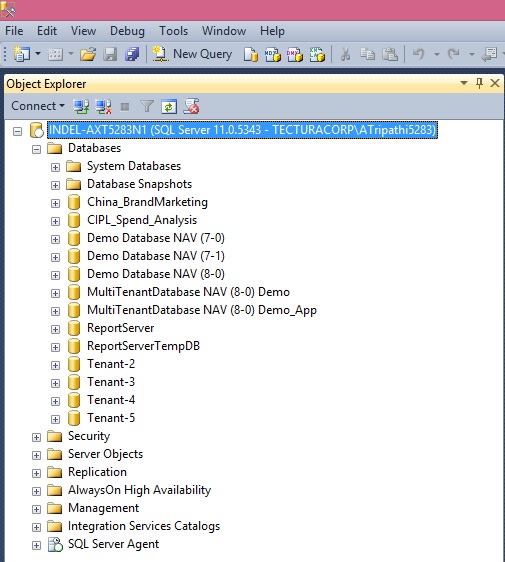Open the View menu
This screenshot has height=562, width=505.
(x=83, y=31)
